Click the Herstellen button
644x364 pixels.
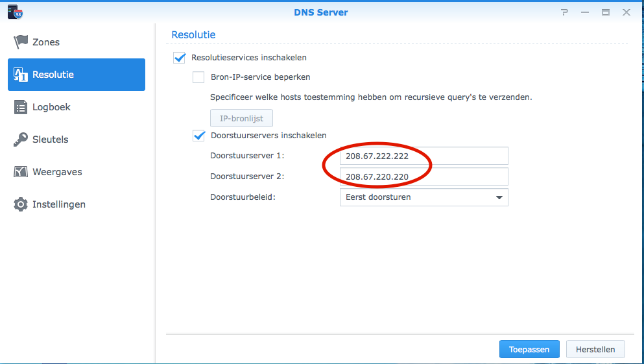[x=595, y=349]
